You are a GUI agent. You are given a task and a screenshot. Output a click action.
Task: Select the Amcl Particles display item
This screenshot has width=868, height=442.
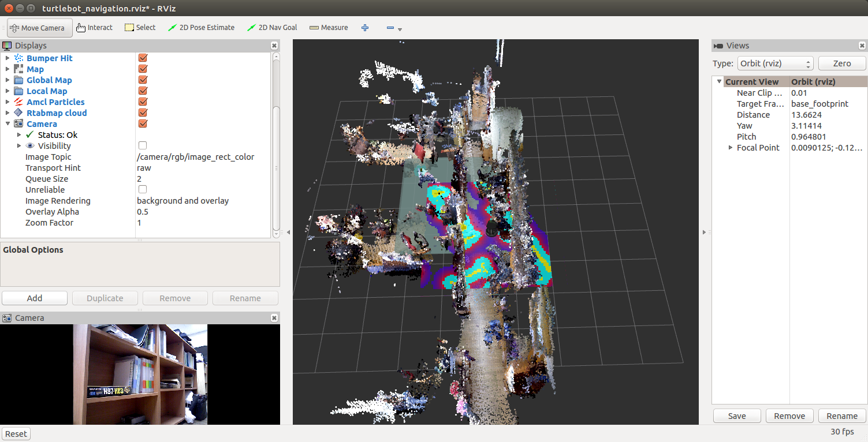point(55,102)
